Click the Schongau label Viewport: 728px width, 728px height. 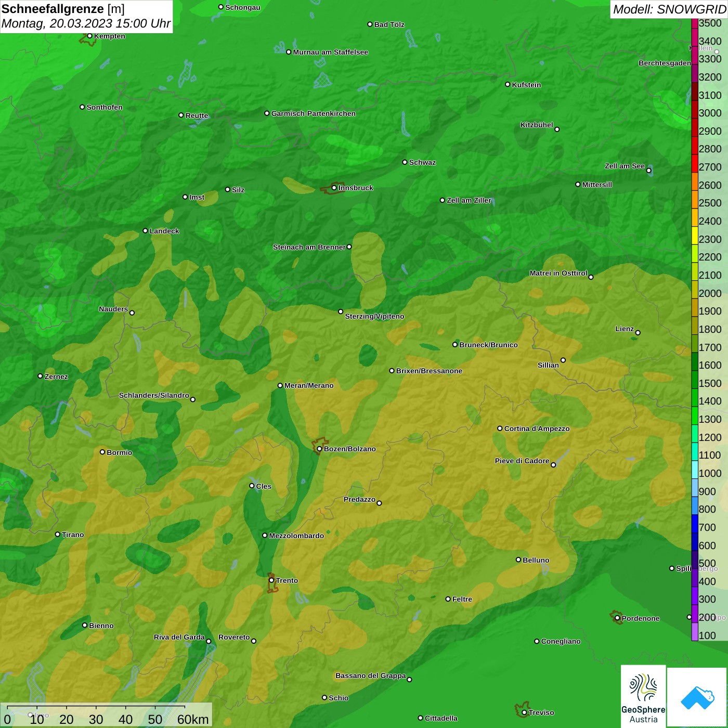click(243, 7)
